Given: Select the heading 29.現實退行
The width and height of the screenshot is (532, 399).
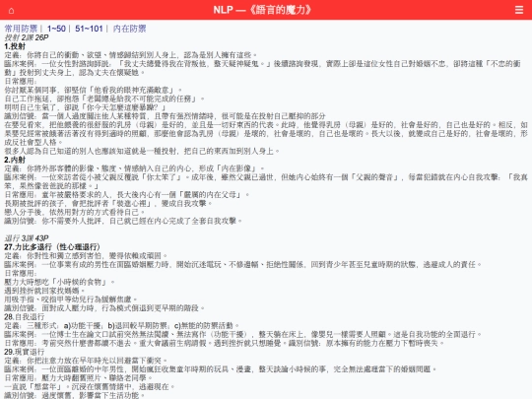Looking at the screenshot, I should pyautogui.click(x=24, y=352).
